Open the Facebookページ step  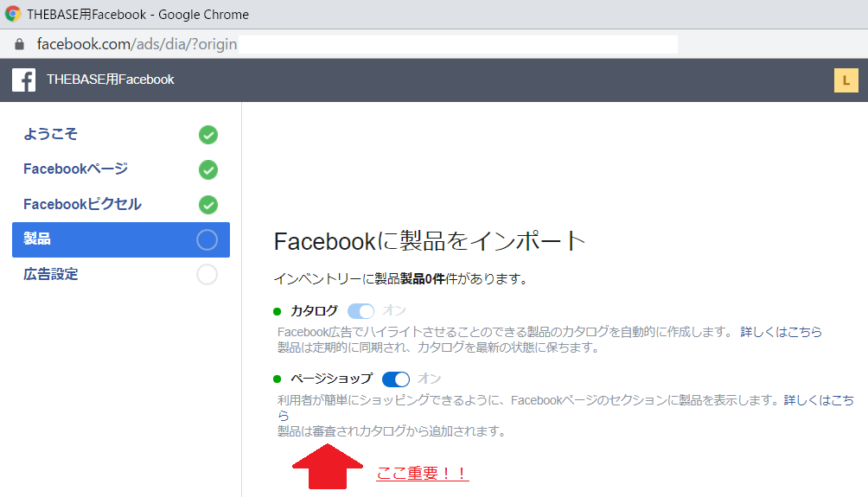(x=76, y=169)
